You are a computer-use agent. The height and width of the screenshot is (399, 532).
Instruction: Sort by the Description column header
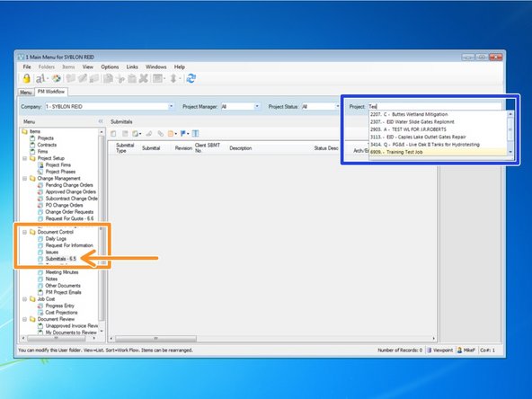click(x=241, y=148)
